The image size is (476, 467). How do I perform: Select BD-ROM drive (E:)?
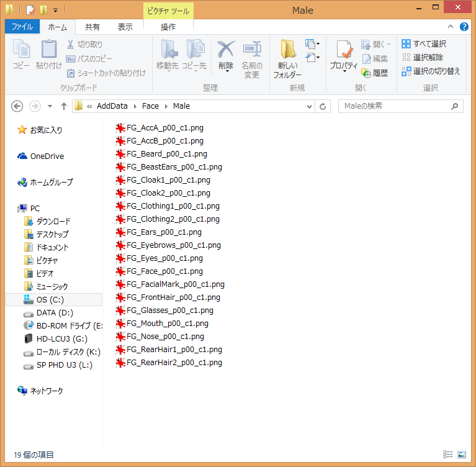(63, 325)
